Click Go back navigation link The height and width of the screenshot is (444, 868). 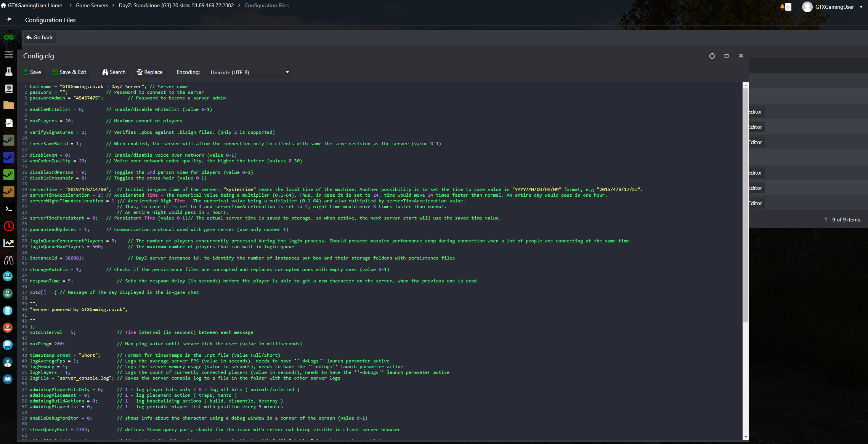pos(40,37)
